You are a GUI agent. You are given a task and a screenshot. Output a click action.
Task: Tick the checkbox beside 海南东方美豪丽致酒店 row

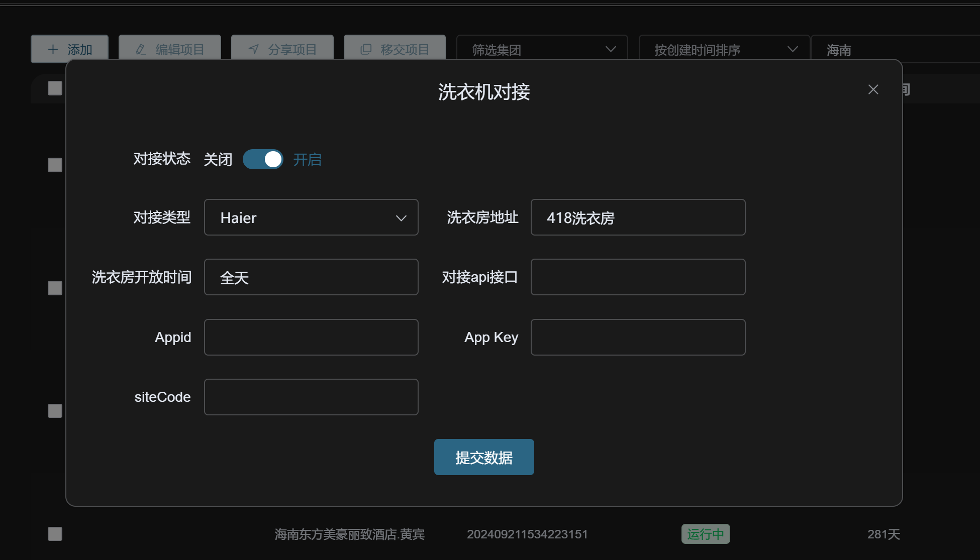(x=55, y=533)
